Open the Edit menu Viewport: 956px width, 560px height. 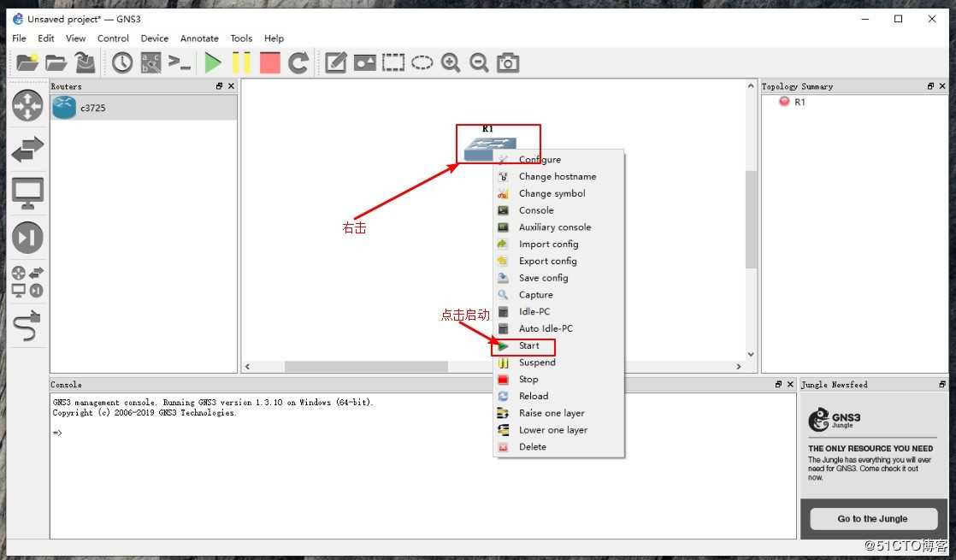tap(45, 38)
